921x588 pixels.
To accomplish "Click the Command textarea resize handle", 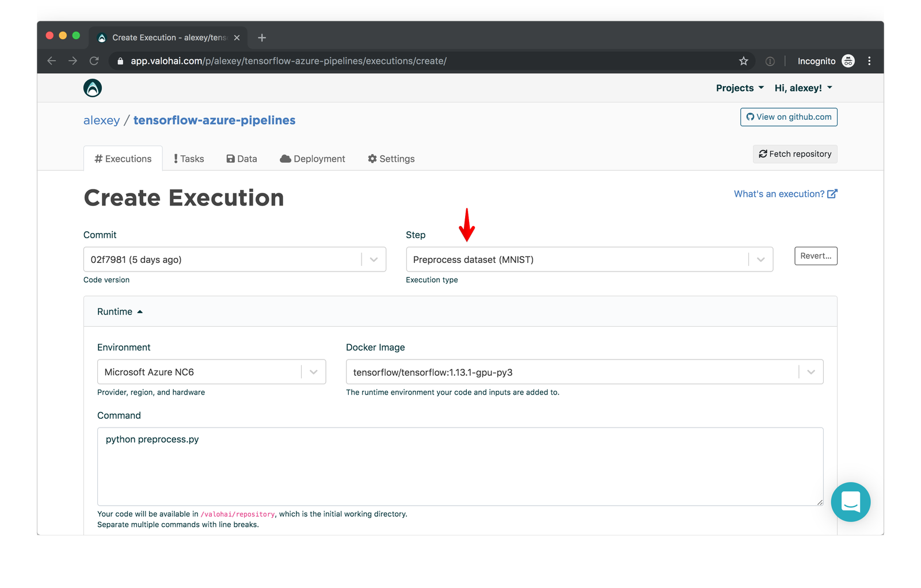I will [820, 502].
